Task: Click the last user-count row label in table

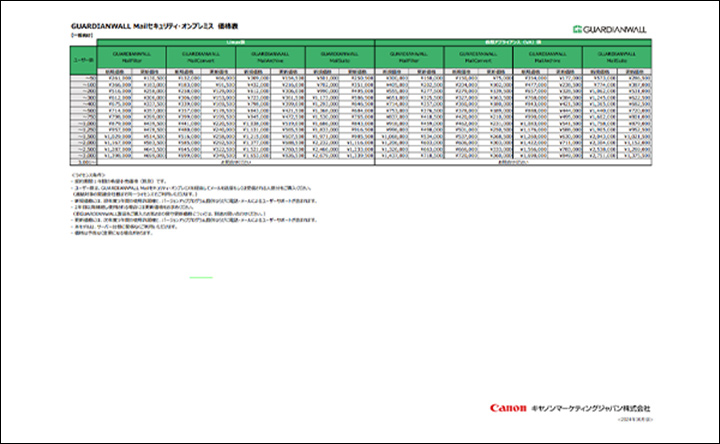Action: point(87,161)
